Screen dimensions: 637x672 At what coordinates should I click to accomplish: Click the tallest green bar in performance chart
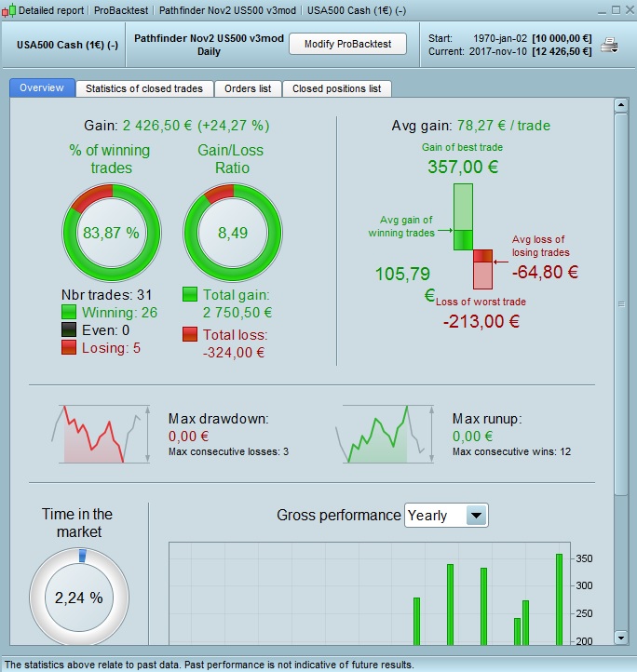(559, 599)
